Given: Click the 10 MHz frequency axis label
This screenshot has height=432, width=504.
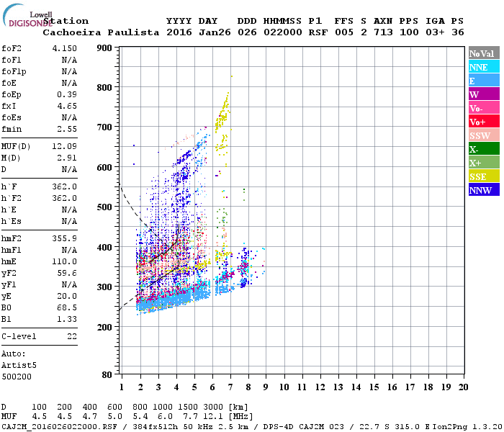Looking at the screenshot, I should tap(284, 387).
